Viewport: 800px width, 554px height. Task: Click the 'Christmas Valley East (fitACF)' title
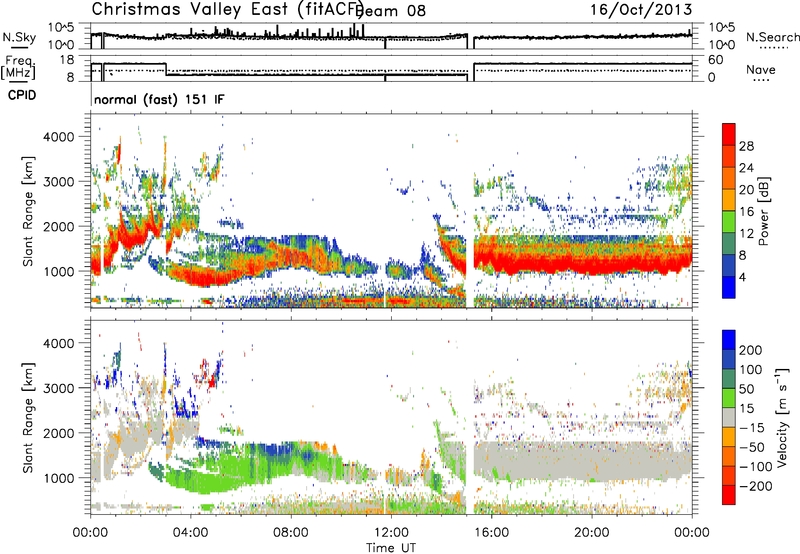pyautogui.click(x=227, y=10)
